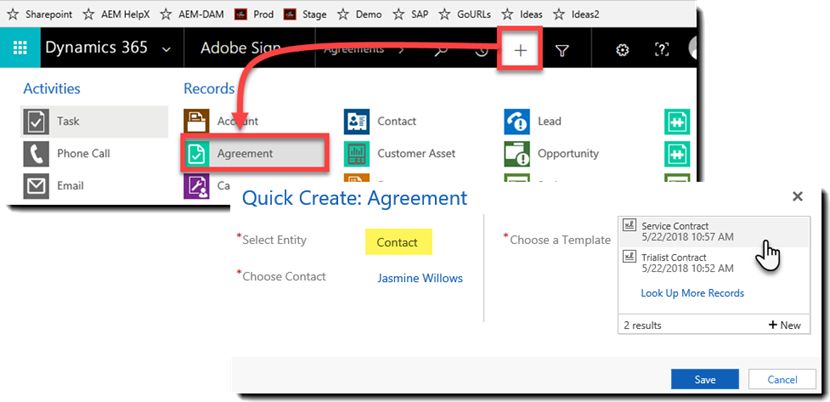This screenshot has width=830, height=402.
Task: Select the Lead record icon
Action: pos(517,121)
